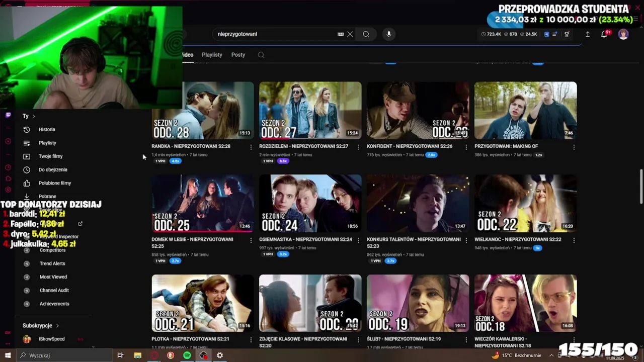
Task: Open the notifications bell
Action: pyautogui.click(x=604, y=34)
